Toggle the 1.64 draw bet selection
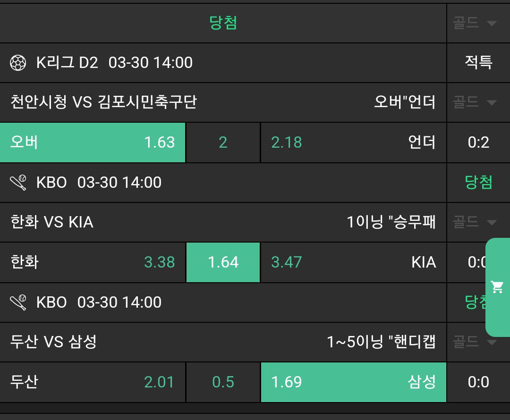510x420 pixels. (223, 262)
